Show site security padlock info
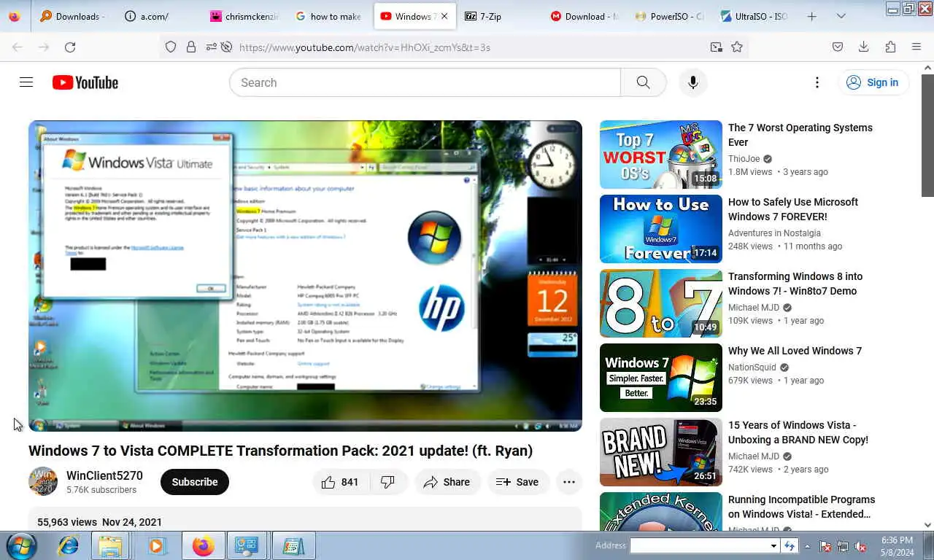The width and height of the screenshot is (934, 560). 191,47
